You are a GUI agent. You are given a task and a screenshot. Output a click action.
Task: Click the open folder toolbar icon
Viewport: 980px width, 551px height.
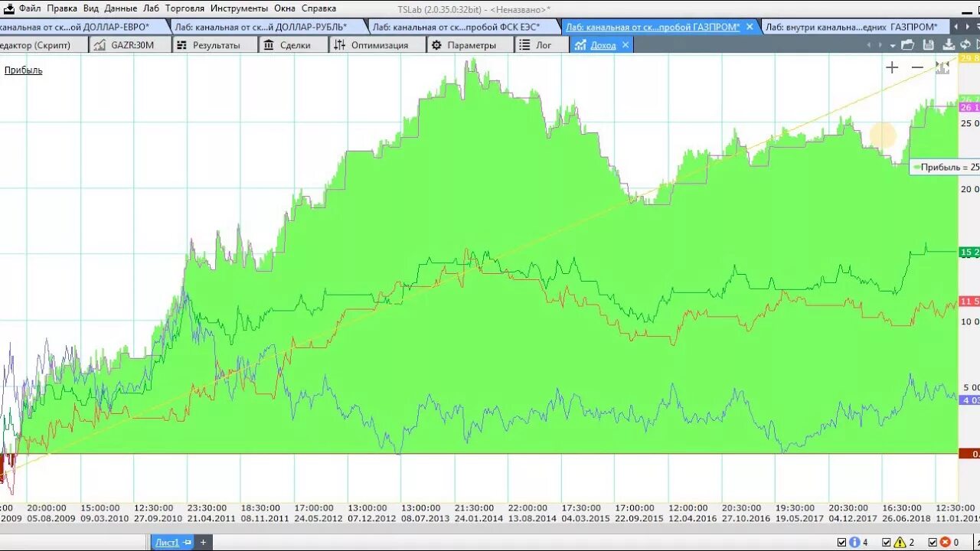908,45
